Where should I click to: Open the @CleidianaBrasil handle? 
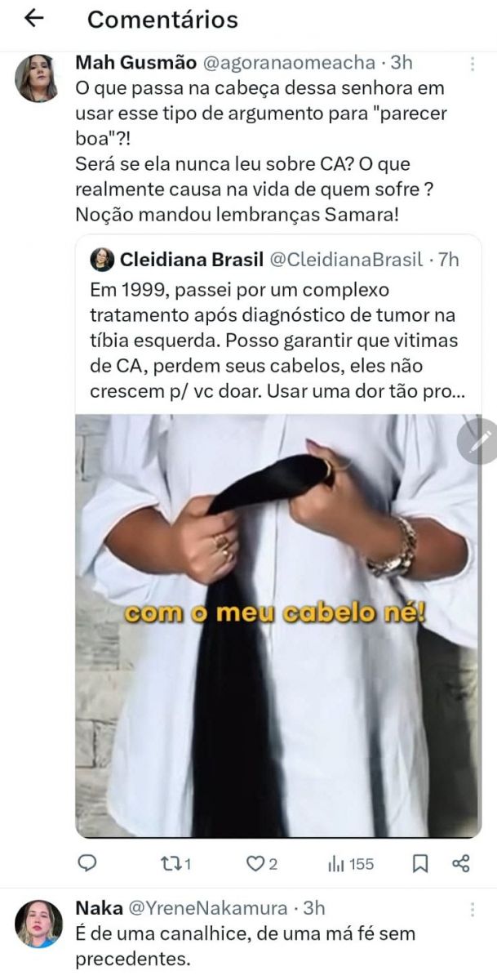[346, 260]
